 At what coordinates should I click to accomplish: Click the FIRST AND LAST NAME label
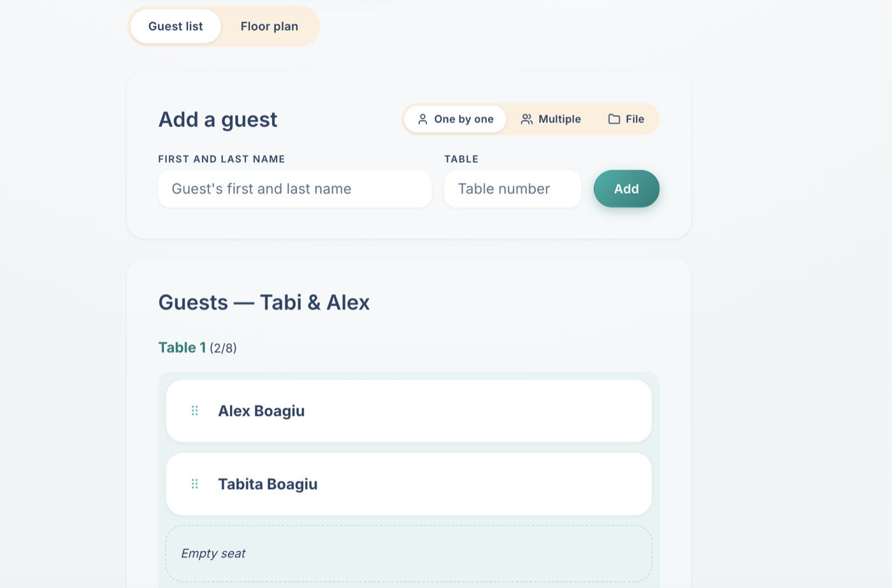click(x=222, y=159)
